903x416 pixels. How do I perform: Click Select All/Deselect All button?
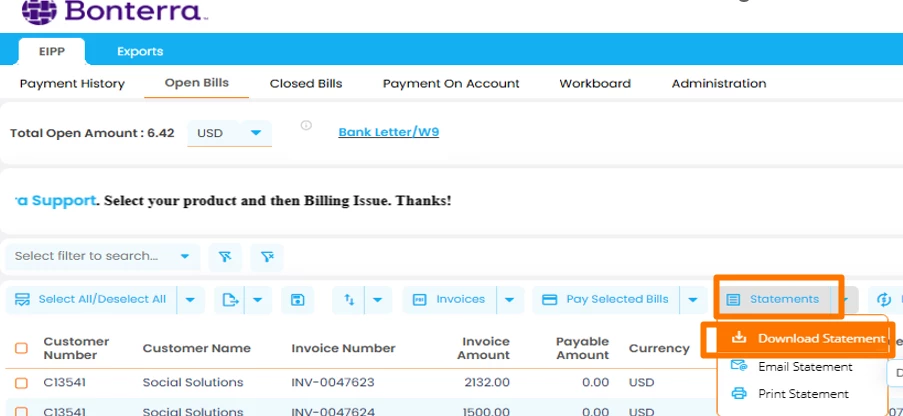91,300
